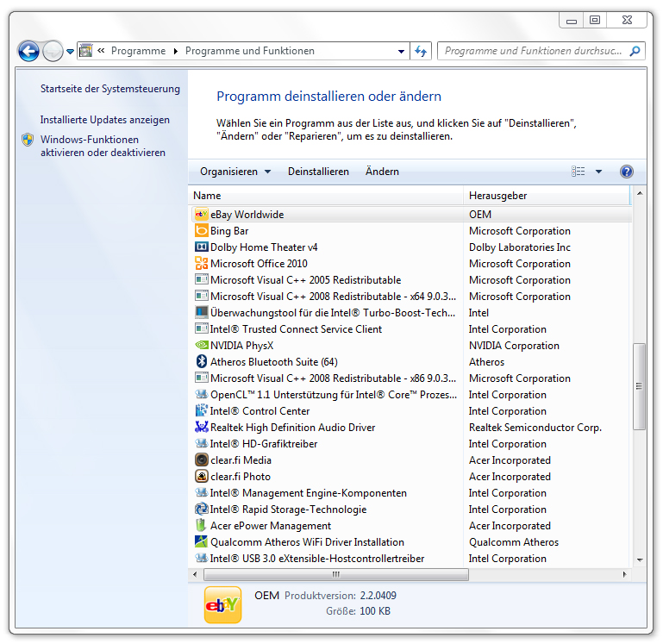663x644 pixels.
Task: Click the scroll down arrow of list
Action: tap(640, 560)
